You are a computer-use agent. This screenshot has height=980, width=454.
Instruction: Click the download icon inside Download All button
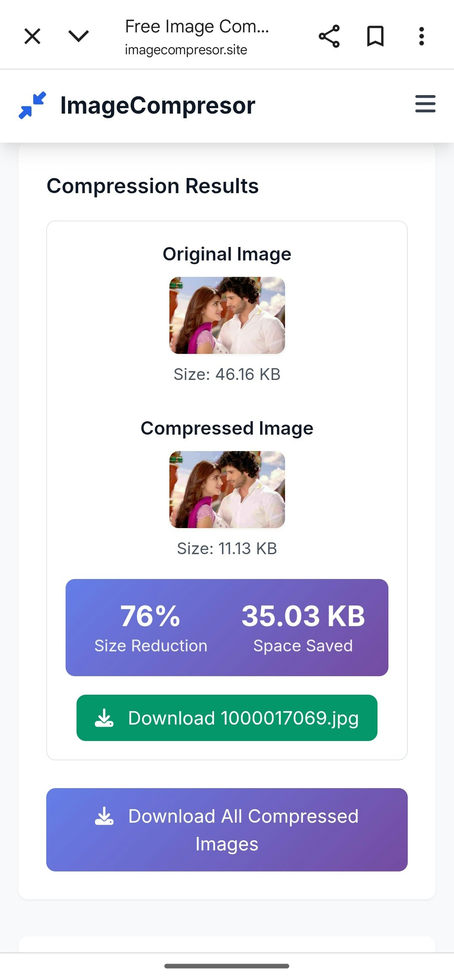tap(105, 816)
